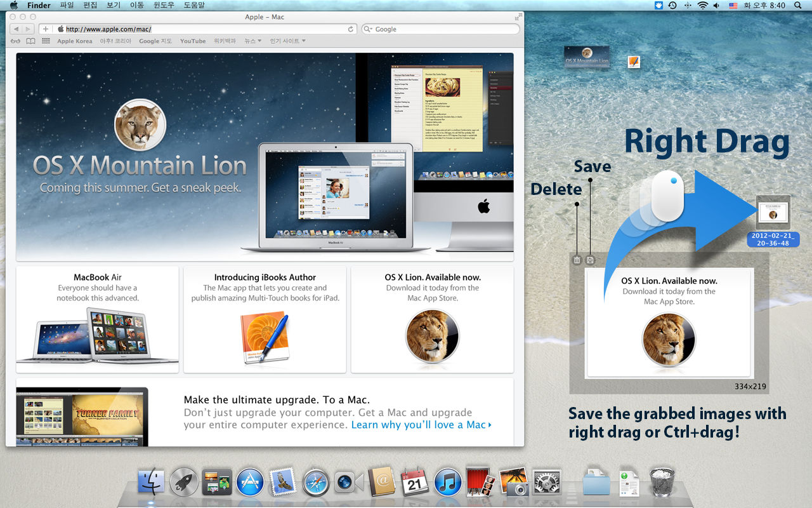This screenshot has width=812, height=508.
Task: Click 'Learn why you'll love a Mac' link
Action: pyautogui.click(x=421, y=425)
